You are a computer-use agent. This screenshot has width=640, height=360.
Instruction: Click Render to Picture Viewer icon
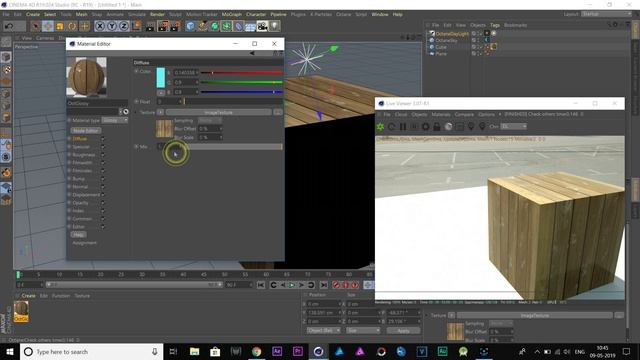click(x=162, y=26)
